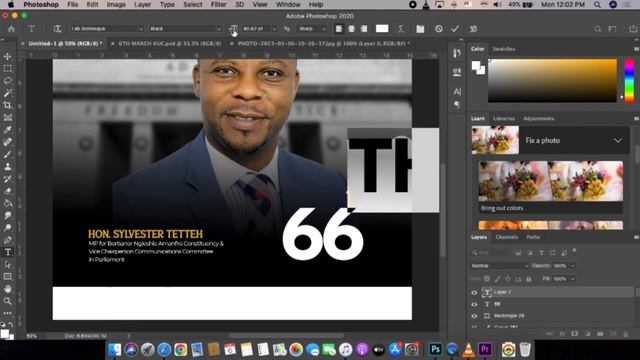Center align the text
The image size is (640, 360).
click(x=351, y=29)
